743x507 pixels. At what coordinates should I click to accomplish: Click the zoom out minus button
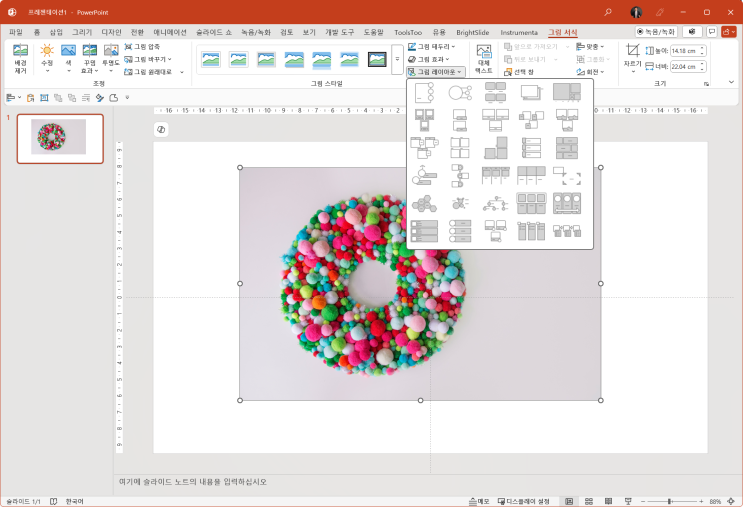[x=643, y=501]
